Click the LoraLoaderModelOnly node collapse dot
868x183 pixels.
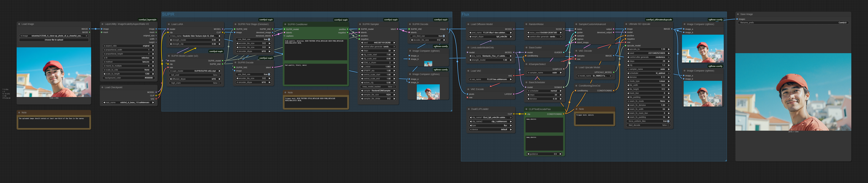[x=468, y=48]
